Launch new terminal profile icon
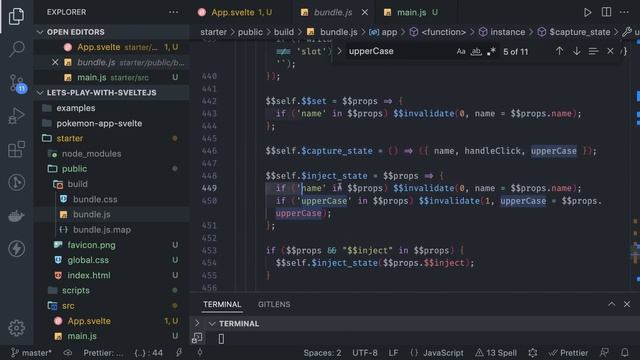 pos(197,338)
